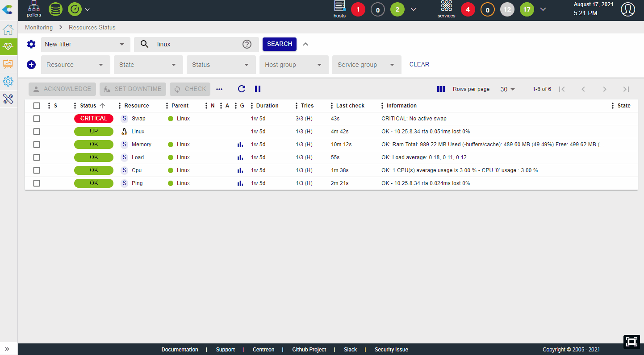Viewport: 644px width, 355px height.
Task: Click the search help question mark icon
Action: pyautogui.click(x=247, y=44)
